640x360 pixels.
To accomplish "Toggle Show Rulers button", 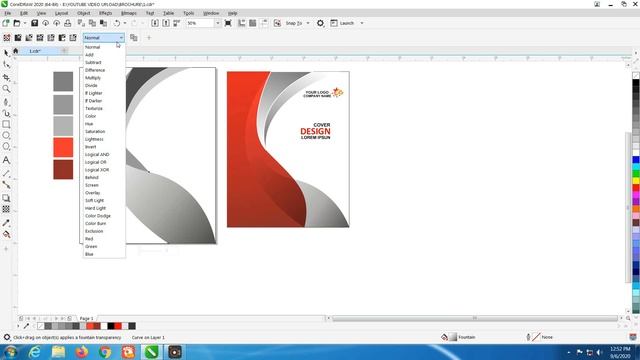I will tap(242, 23).
